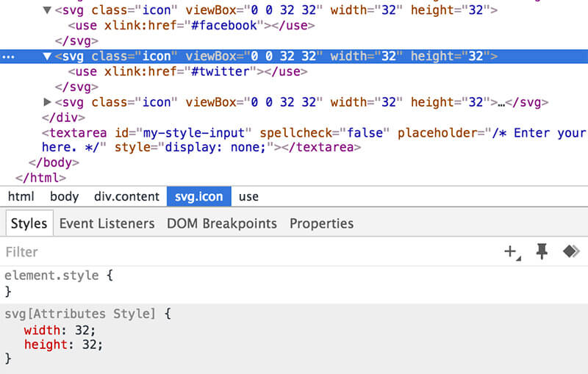Switch to the Properties tab
The width and height of the screenshot is (588, 374).
321,223
